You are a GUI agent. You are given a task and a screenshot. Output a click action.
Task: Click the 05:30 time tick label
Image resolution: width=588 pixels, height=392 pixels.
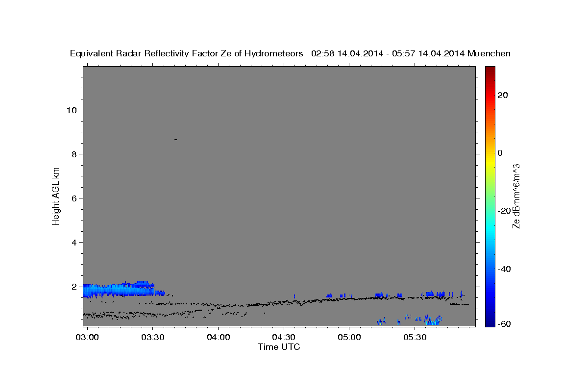415,337
